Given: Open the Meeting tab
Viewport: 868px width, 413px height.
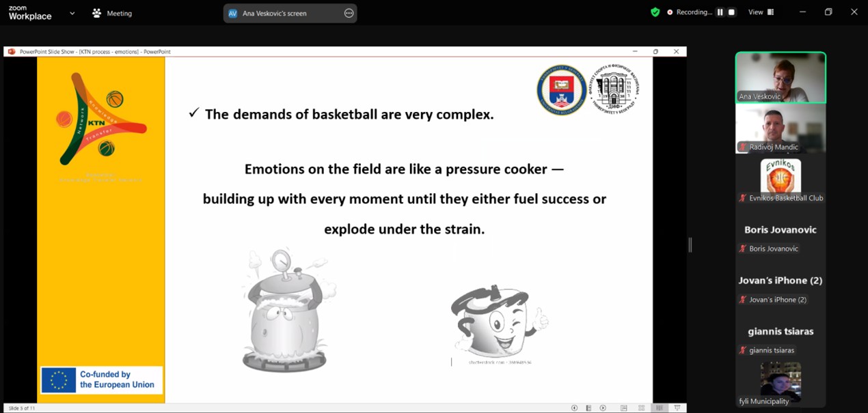Looking at the screenshot, I should 112,13.
